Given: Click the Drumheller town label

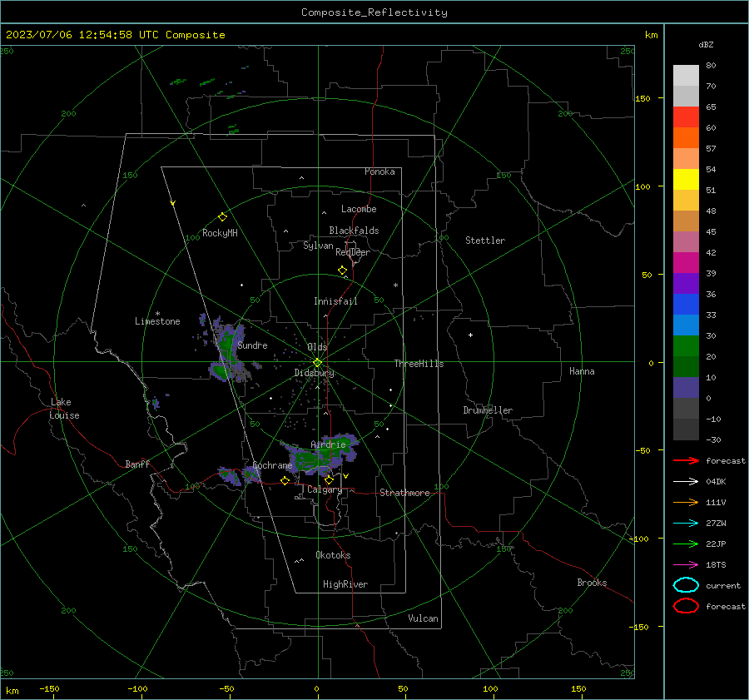Looking at the screenshot, I should point(488,410).
